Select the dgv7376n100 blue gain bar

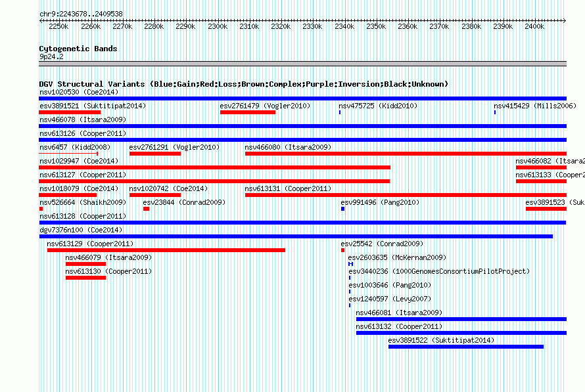pyautogui.click(x=296, y=236)
